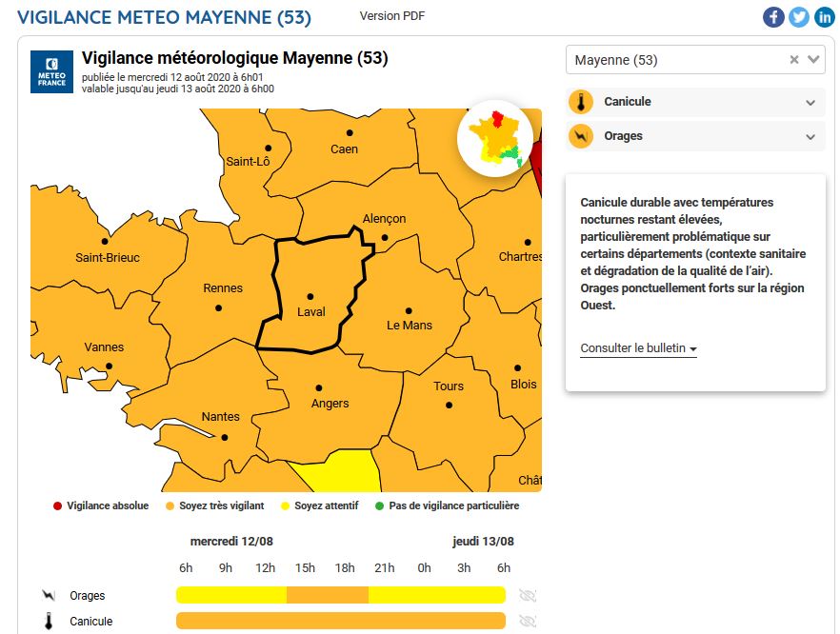Open the France overview mini-map
The width and height of the screenshot is (840, 634).
click(x=494, y=139)
